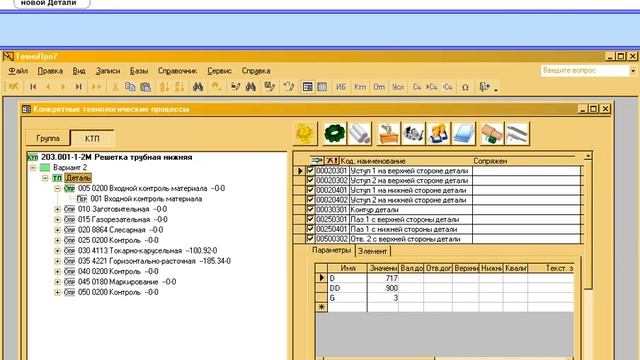Image resolution: width=640 pixels, height=360 pixels.
Task: Toggle checkbox for 00250301 Паз 1 с верхней
Action: 310,219
